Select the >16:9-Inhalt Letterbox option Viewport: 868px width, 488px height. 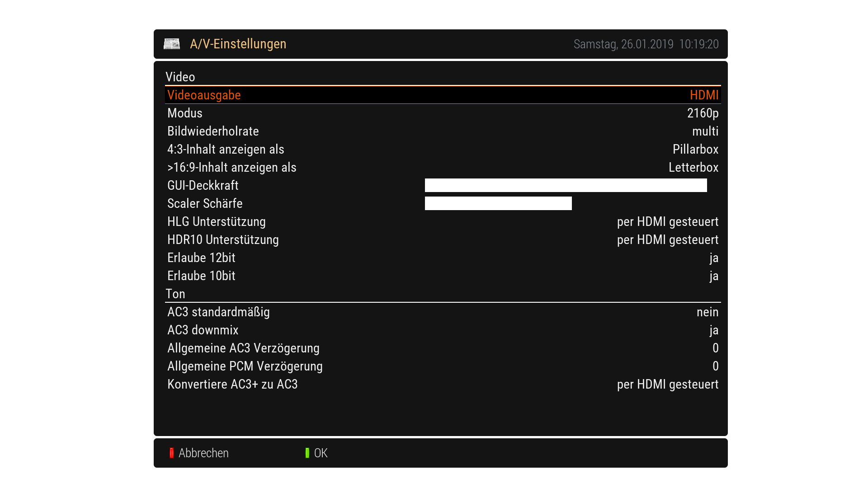point(693,168)
